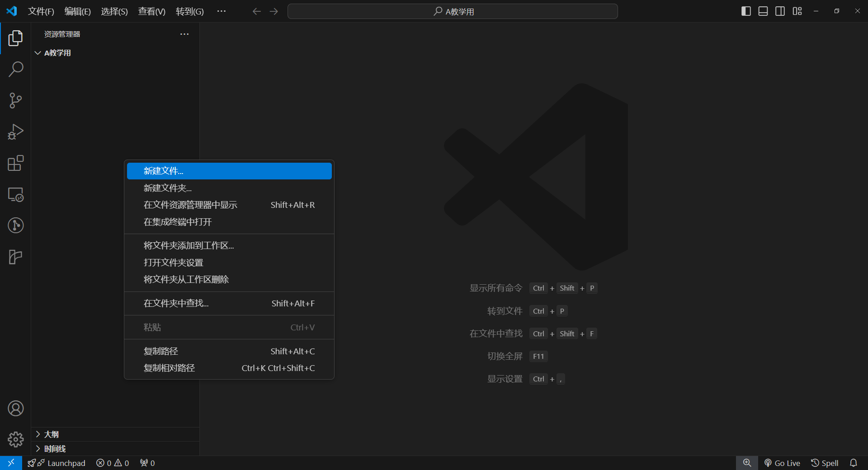Open notifications bell in status bar
The image size is (868, 470).
pyautogui.click(x=854, y=463)
